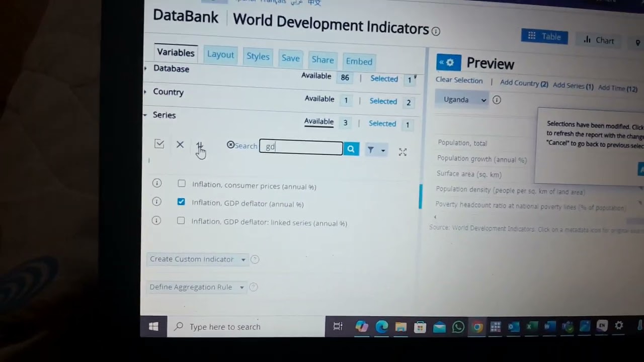Switch to the Variables tab
Viewport: 644px width, 362px height.
pyautogui.click(x=175, y=53)
